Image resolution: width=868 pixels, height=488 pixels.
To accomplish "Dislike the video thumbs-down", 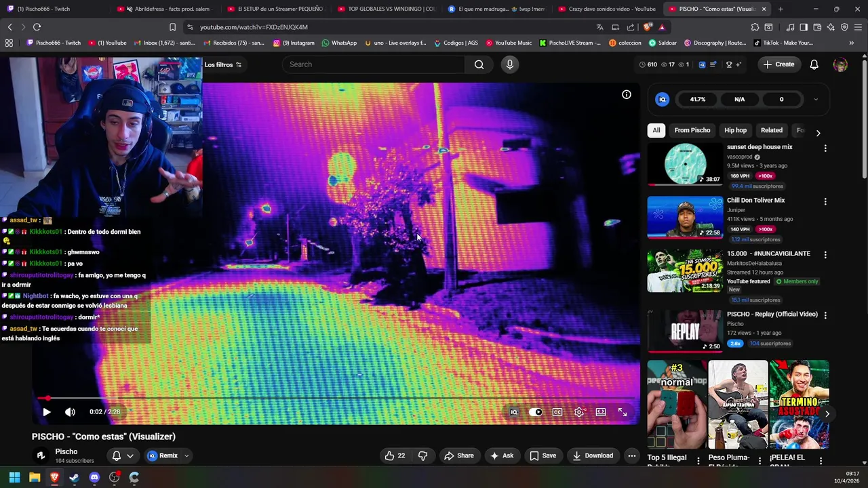I will click(422, 455).
